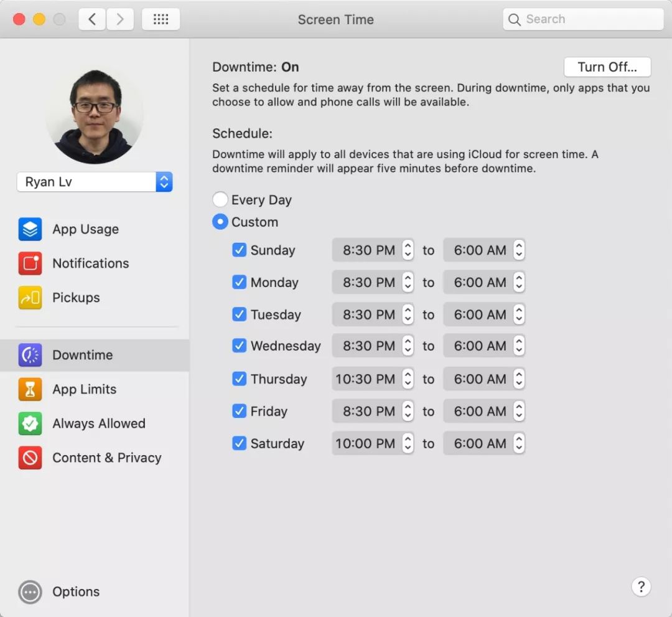Select the yellow Pickups icon
672x617 pixels.
tap(30, 298)
